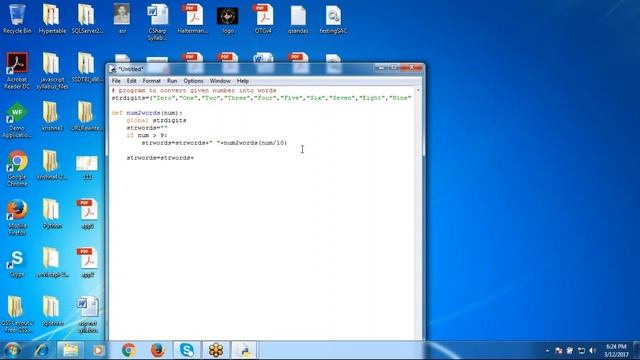Click the 'global strdigits' code line
This screenshot has width=640, height=360.
click(x=156, y=120)
